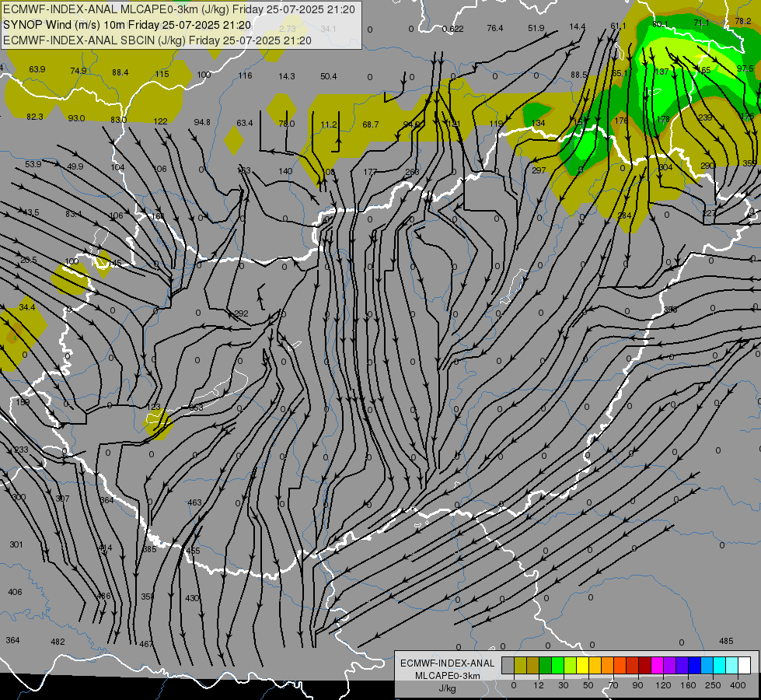The width and height of the screenshot is (761, 700).
Task: Click map value 482
Action: 58,642
